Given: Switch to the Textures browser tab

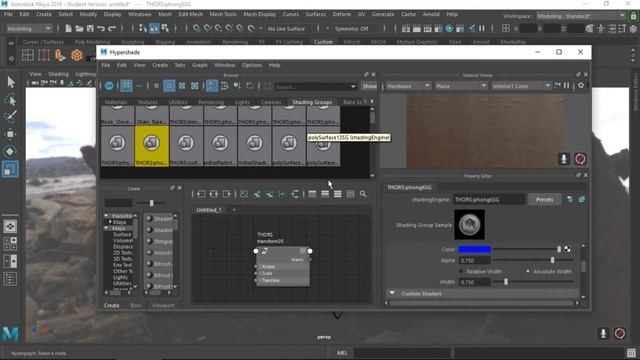Looking at the screenshot, I should click(147, 102).
